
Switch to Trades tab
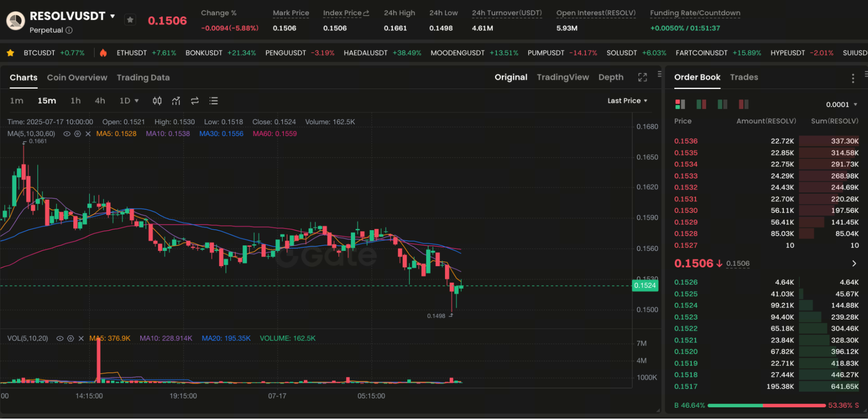coord(744,77)
